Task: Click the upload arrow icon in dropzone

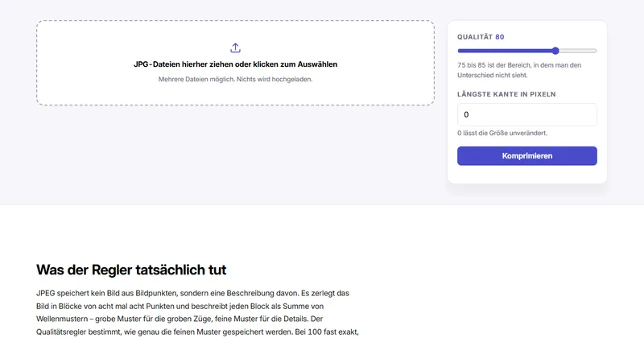Action: (235, 48)
